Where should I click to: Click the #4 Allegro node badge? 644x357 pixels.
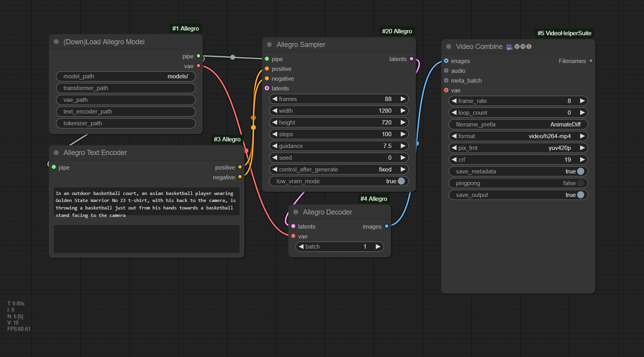click(374, 199)
